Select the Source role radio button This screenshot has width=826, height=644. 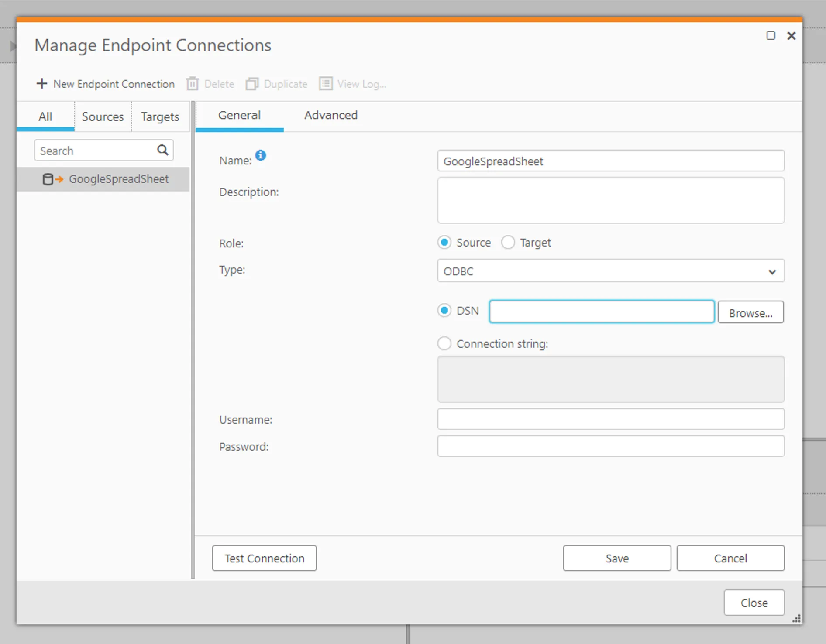click(444, 243)
